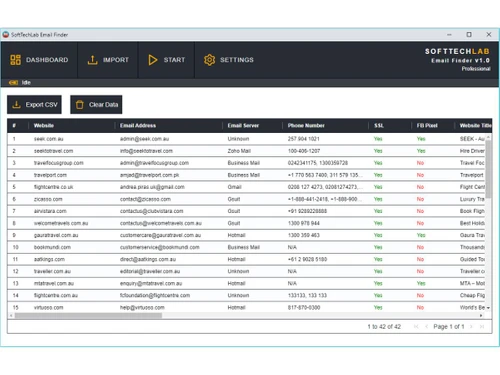500x375 pixels.
Task: Click the Settings gear icon
Action: 209,60
